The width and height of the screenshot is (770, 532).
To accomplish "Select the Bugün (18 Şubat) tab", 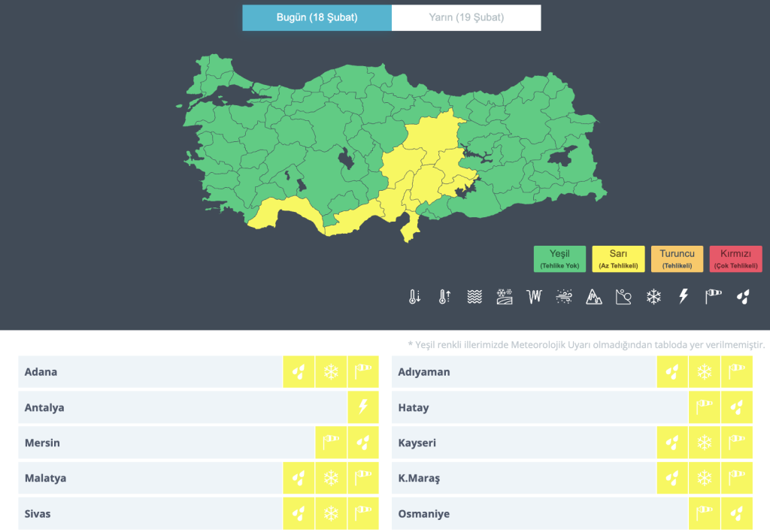I will point(317,17).
